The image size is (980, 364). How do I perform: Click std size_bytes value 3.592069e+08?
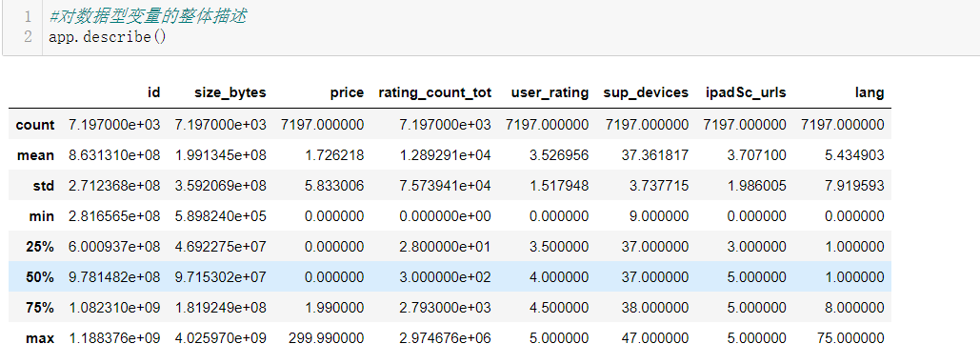[221, 186]
